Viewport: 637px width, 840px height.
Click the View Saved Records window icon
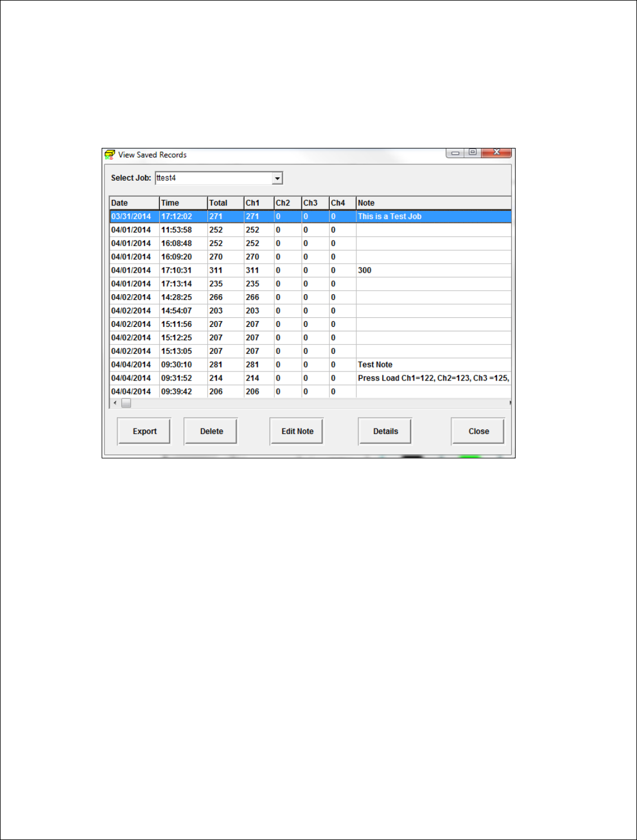click(x=110, y=155)
